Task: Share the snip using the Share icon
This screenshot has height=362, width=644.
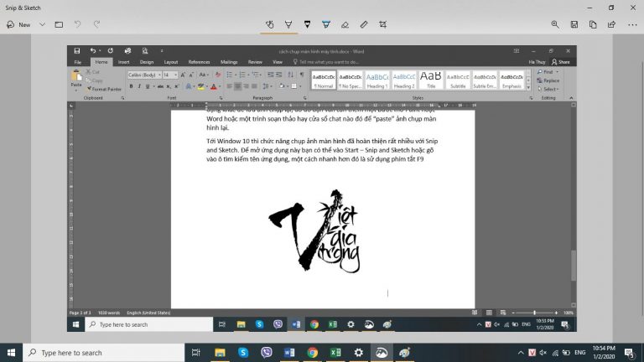Action: [x=611, y=25]
